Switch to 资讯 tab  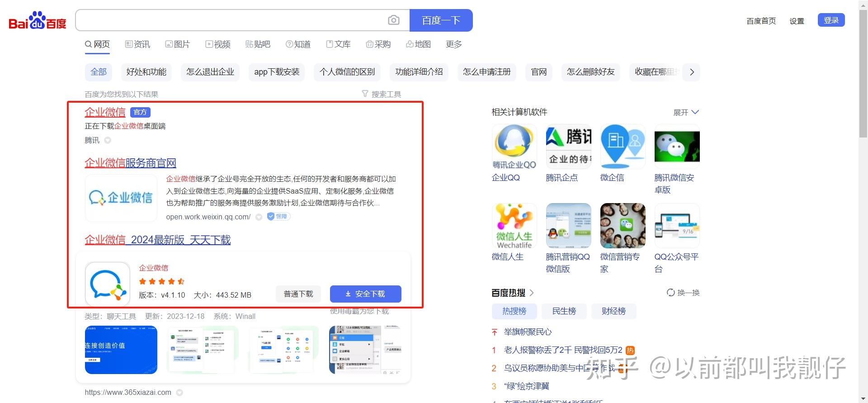click(x=137, y=44)
